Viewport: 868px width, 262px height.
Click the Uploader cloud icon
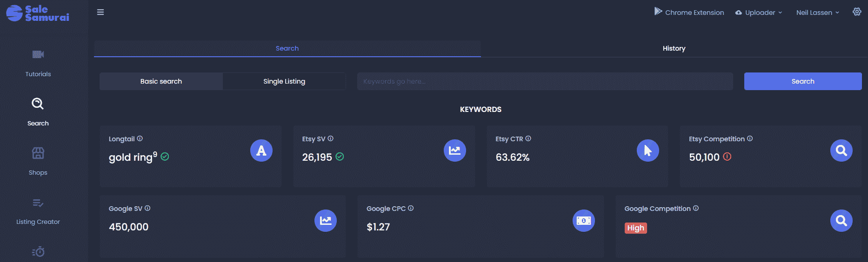pos(739,13)
